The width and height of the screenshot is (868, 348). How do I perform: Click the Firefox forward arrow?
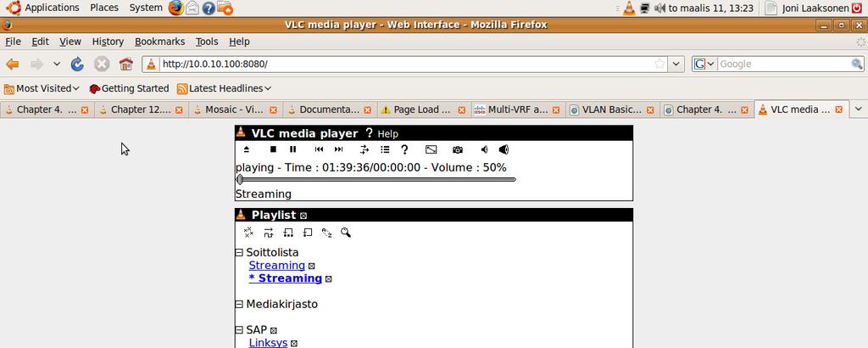click(x=37, y=65)
